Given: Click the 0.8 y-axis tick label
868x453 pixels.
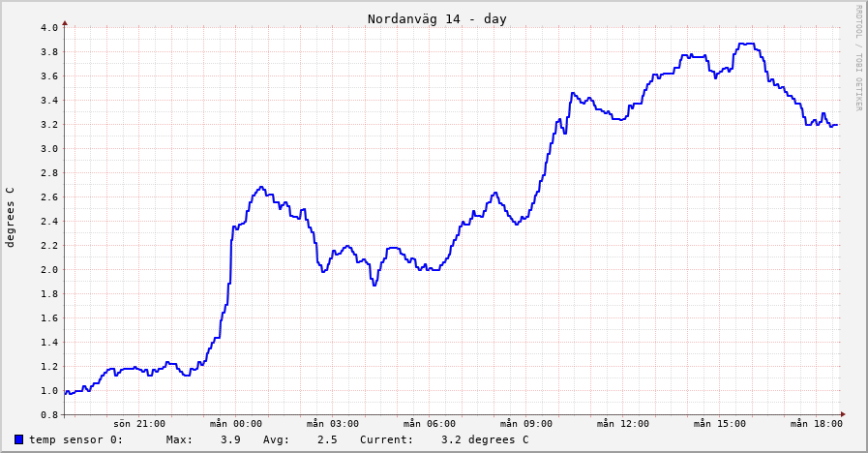Looking at the screenshot, I should 49,414.
